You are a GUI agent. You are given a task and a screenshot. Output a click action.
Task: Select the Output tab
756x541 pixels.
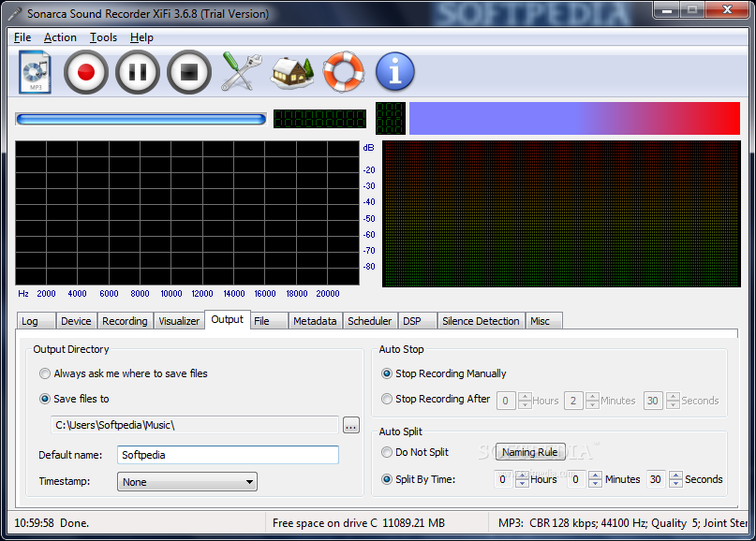click(227, 320)
